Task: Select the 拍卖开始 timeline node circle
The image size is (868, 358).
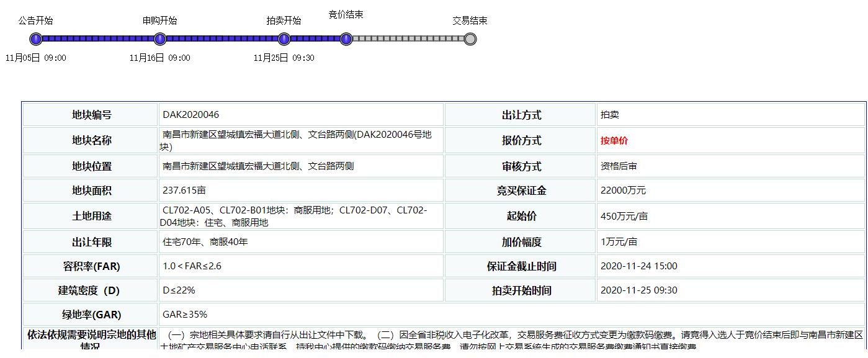Action: point(284,39)
